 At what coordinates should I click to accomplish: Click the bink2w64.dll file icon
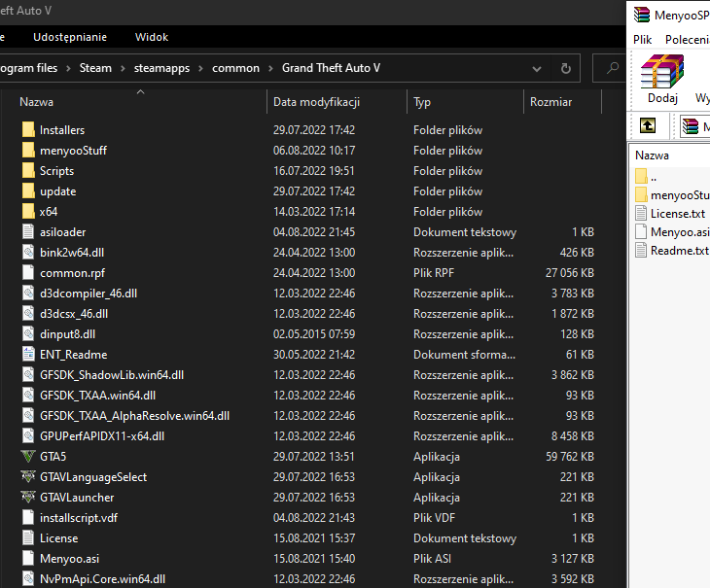click(x=28, y=252)
